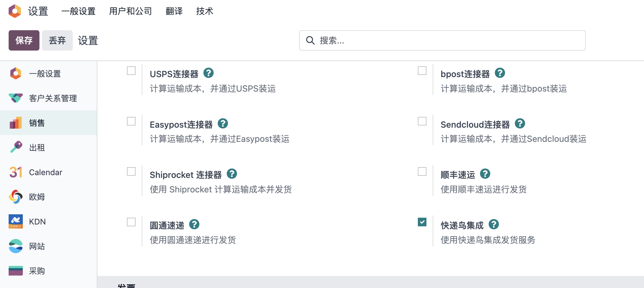
Task: Select 销售 in the sidebar
Action: coord(48,123)
